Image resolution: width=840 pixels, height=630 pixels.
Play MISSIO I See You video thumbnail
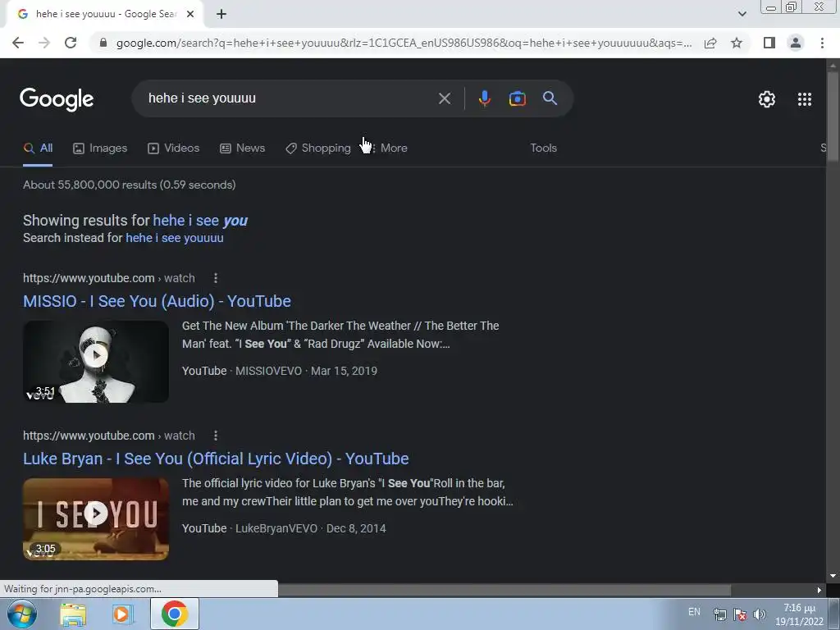96,362
